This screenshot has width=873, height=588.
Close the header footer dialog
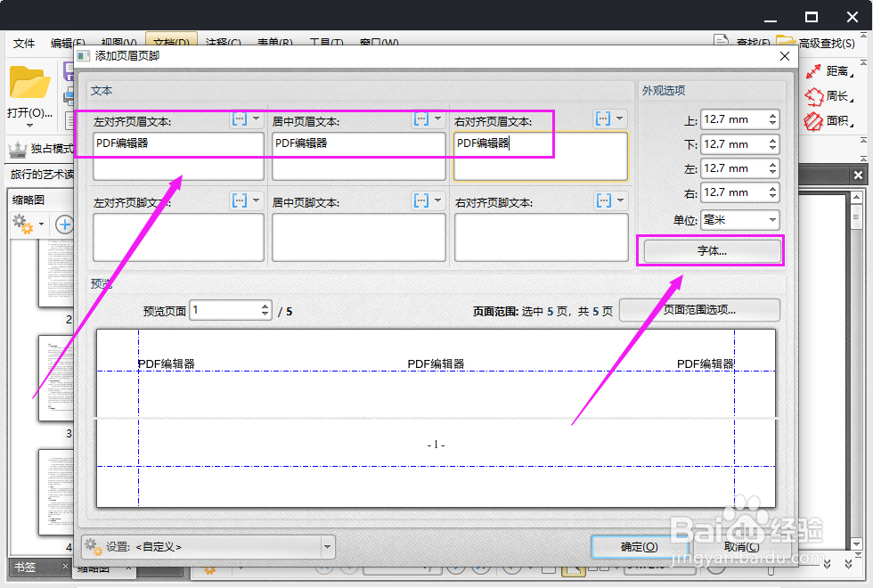pyautogui.click(x=785, y=56)
